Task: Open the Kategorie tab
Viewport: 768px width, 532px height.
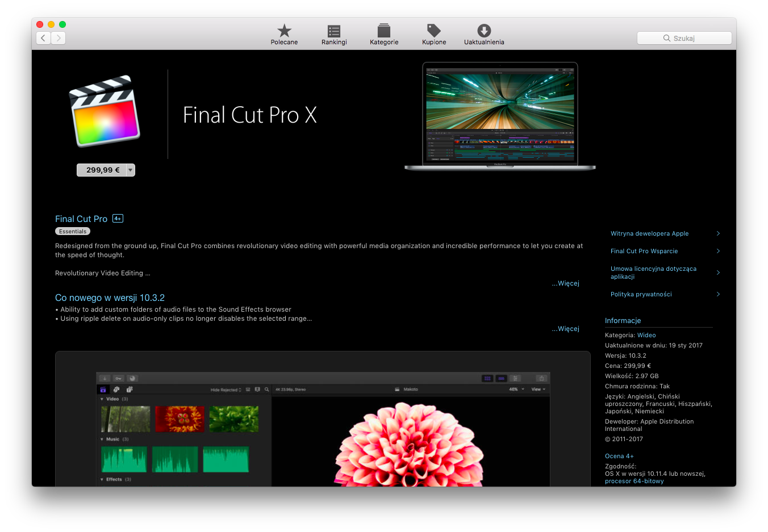Action: click(x=384, y=34)
